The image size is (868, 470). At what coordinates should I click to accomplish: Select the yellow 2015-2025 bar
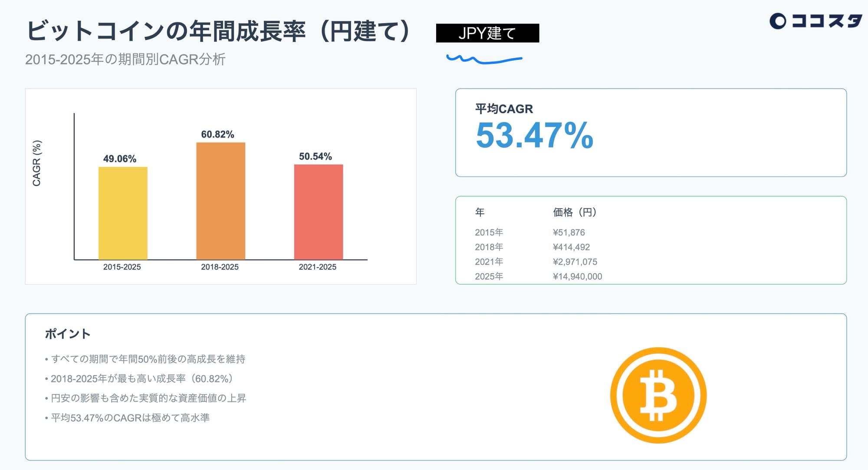pos(123,213)
